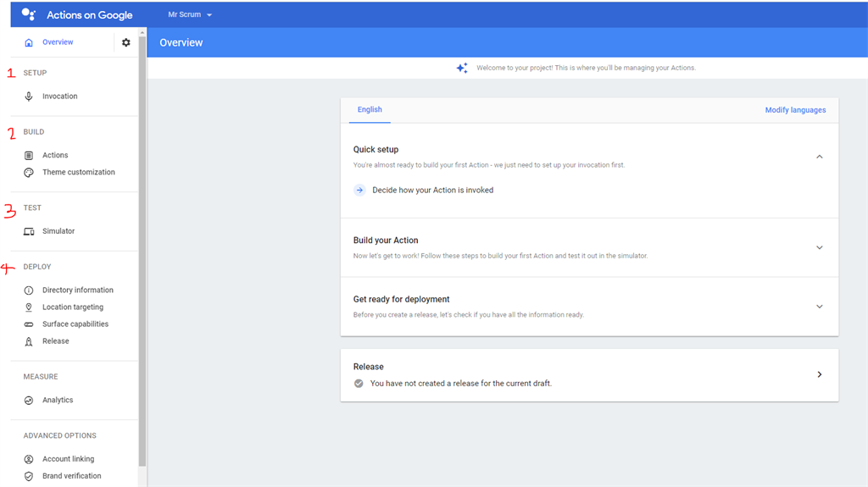Click the BUILD section label
The height and width of the screenshot is (487, 868).
(x=34, y=132)
